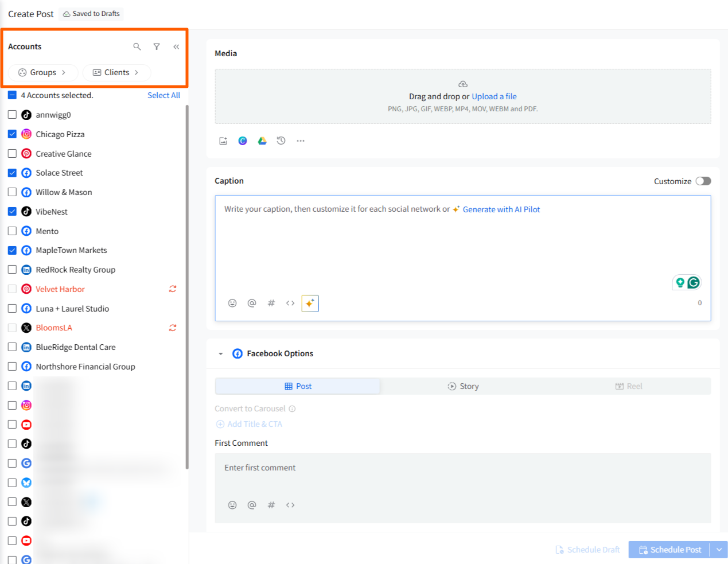Open the accounts filter funnel icon
The height and width of the screenshot is (564, 728).
tap(157, 46)
